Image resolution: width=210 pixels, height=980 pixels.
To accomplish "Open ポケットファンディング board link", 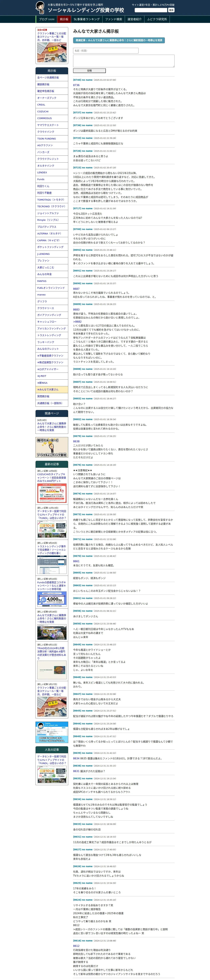I will pyautogui.click(x=52, y=247).
